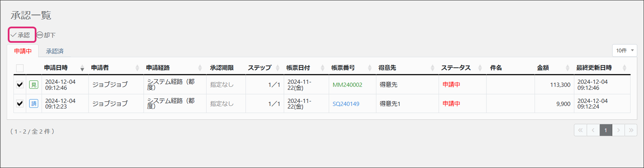Open the SQ240149 document link
The height and width of the screenshot is (168, 644).
pyautogui.click(x=346, y=104)
